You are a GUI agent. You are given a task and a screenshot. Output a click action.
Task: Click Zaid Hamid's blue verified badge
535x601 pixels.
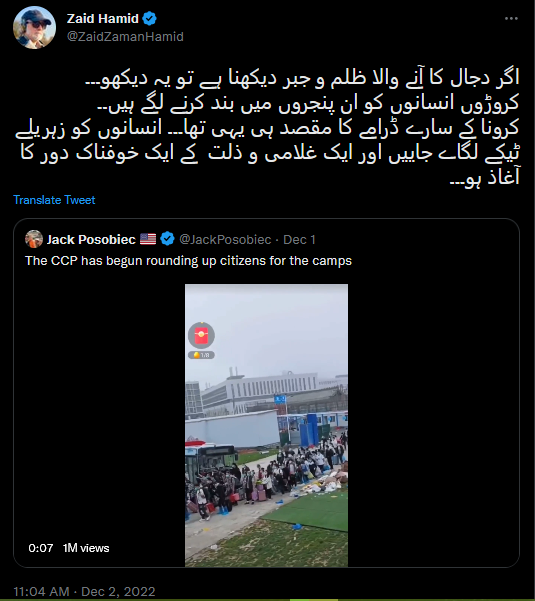coord(149,18)
